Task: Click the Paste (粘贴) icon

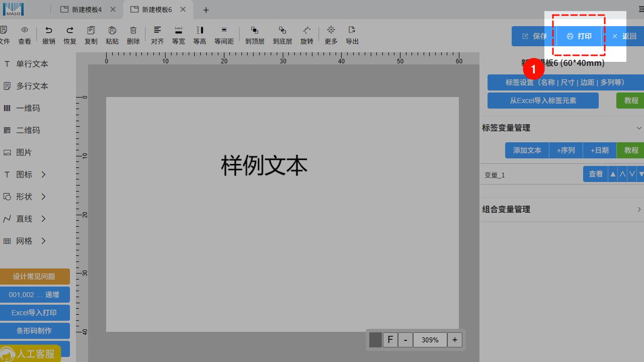Action: (112, 31)
